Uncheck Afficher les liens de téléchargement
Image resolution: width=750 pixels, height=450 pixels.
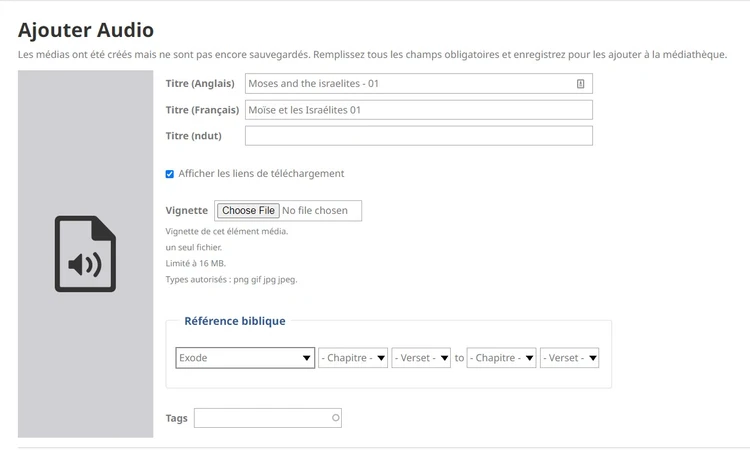[x=170, y=174]
